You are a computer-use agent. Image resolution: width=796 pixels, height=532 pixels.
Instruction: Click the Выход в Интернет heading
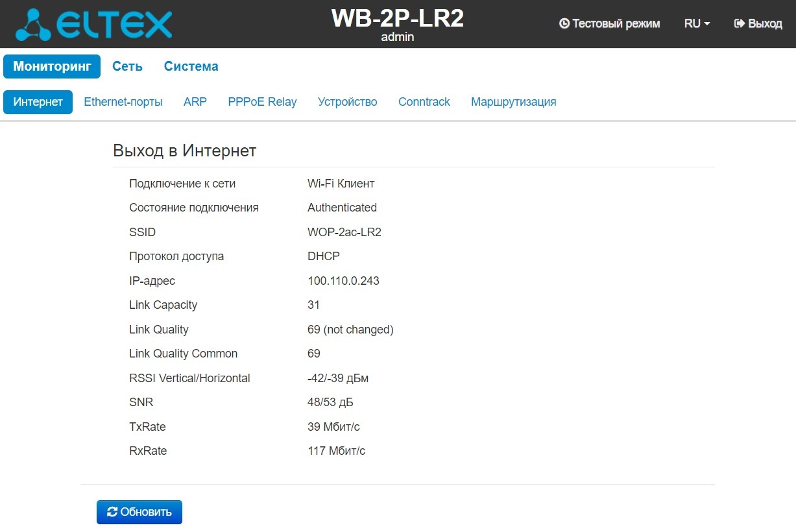185,151
